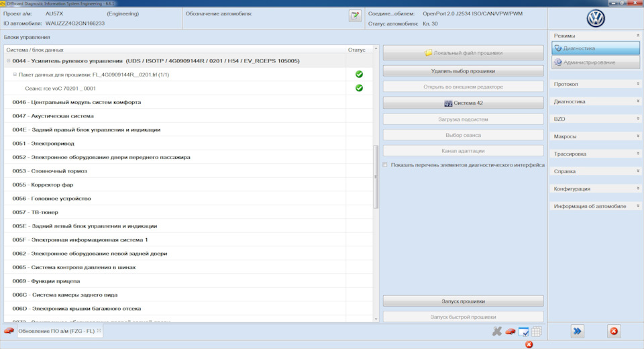Click Запуск быстрой прошивки button

click(464, 317)
